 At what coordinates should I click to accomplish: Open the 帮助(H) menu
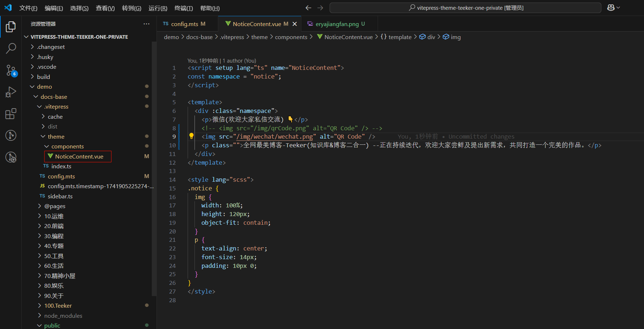click(210, 8)
